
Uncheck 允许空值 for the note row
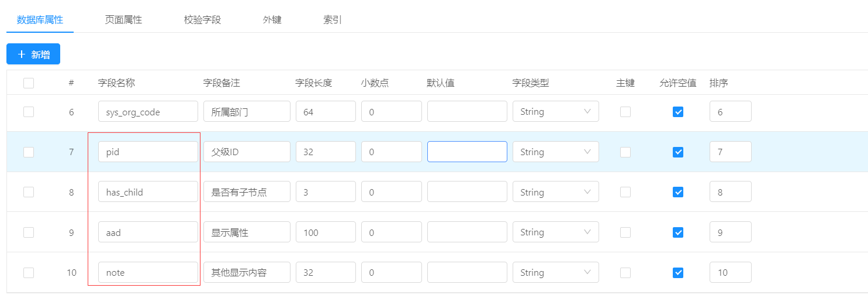pyautogui.click(x=678, y=272)
